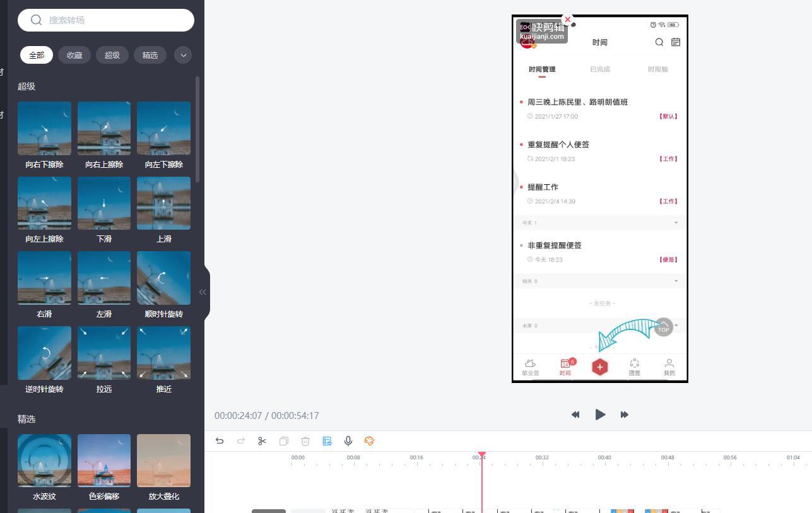Viewport: 812px width, 513px height.
Task: Choose the 色彩偏移 transition thumbnail
Action: pos(104,461)
